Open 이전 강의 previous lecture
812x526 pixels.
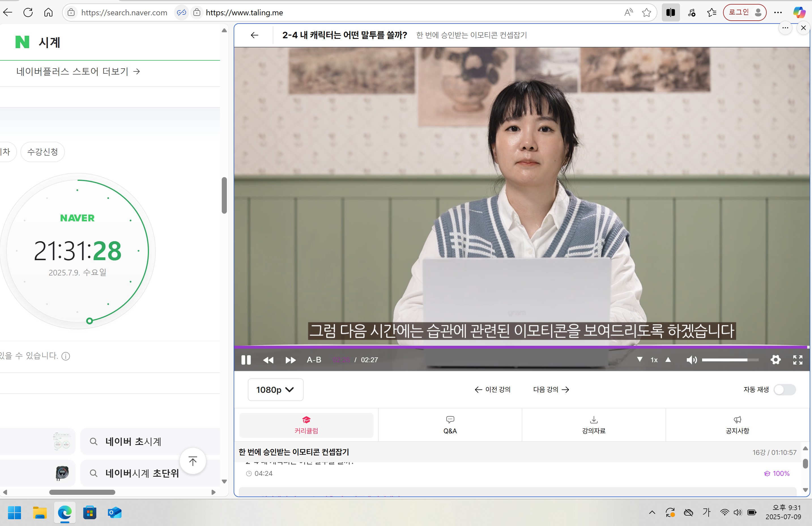[x=492, y=389]
